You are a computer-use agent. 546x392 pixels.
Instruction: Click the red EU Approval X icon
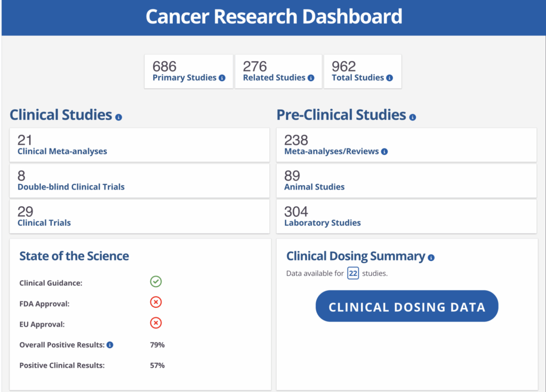[x=156, y=323]
